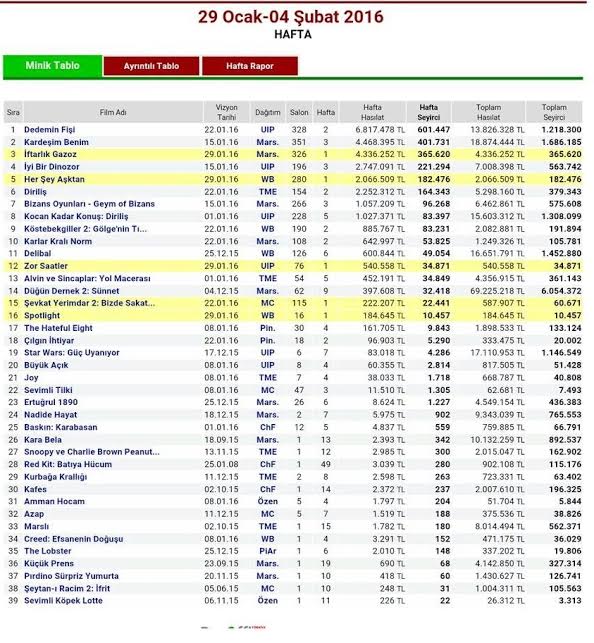Open the film link Bizans Oyunları - Geym of Bizans
Image resolution: width=594 pixels, height=643 pixels.
pyautogui.click(x=89, y=204)
